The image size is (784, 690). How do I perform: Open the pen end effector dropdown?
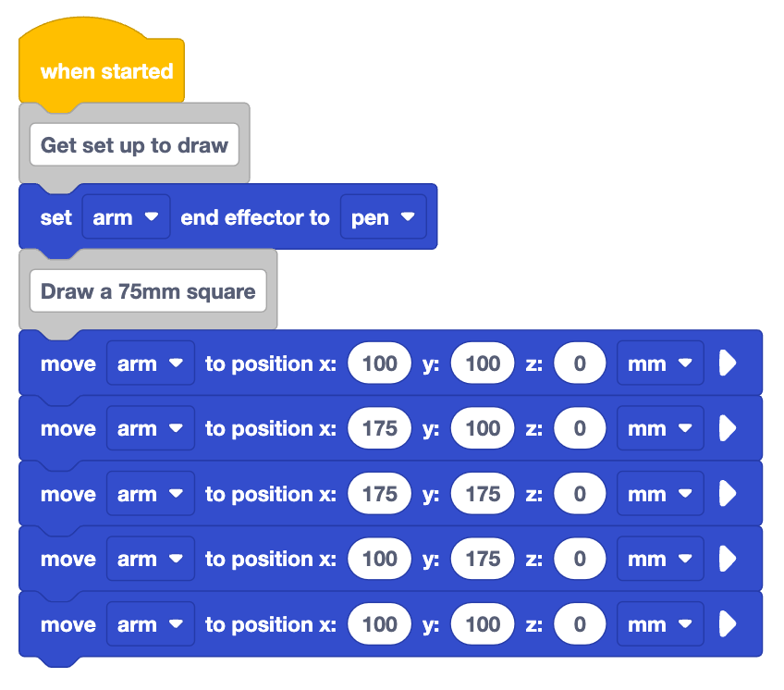(x=384, y=216)
